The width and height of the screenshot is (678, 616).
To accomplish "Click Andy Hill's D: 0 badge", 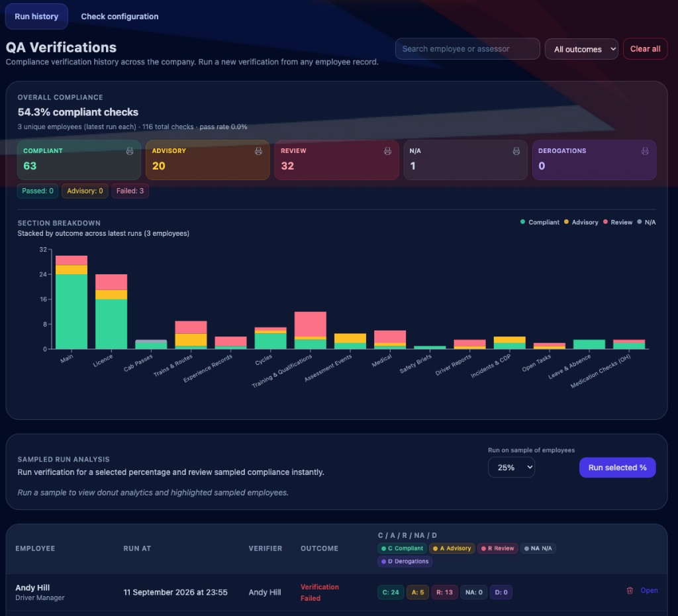I will [x=501, y=592].
